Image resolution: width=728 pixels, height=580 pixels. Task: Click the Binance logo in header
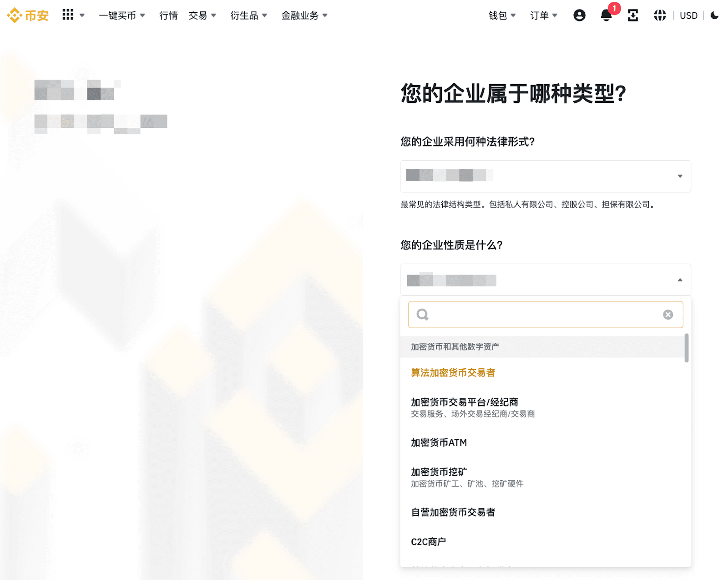[x=28, y=15]
